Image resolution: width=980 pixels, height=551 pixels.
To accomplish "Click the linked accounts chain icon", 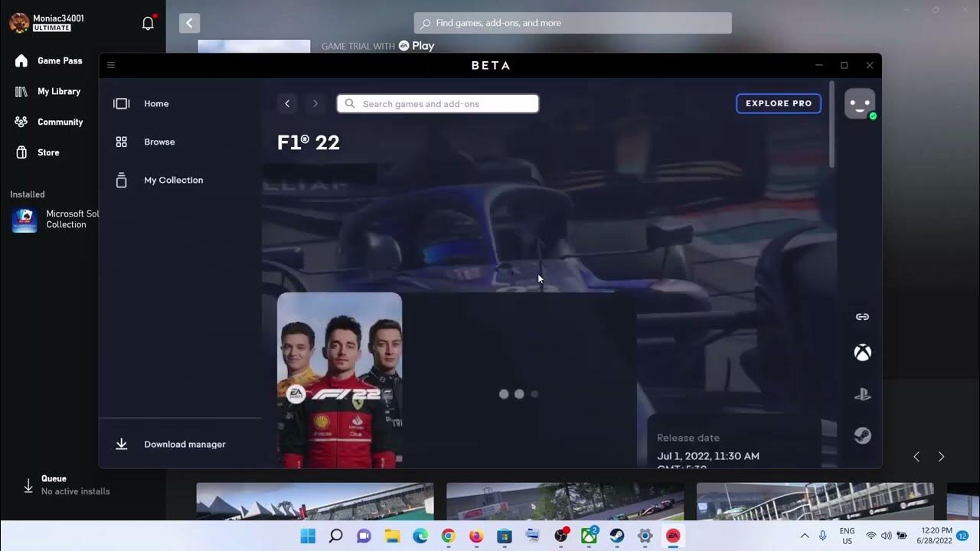I will click(x=862, y=317).
